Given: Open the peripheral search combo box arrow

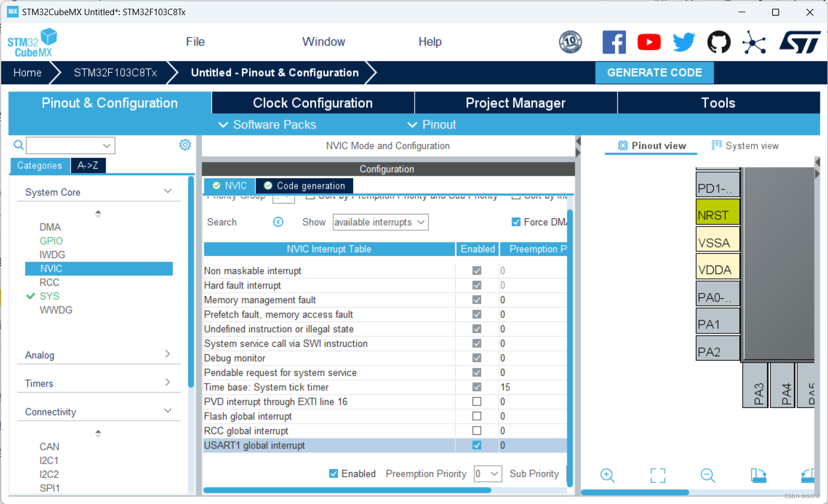Looking at the screenshot, I should point(106,145).
